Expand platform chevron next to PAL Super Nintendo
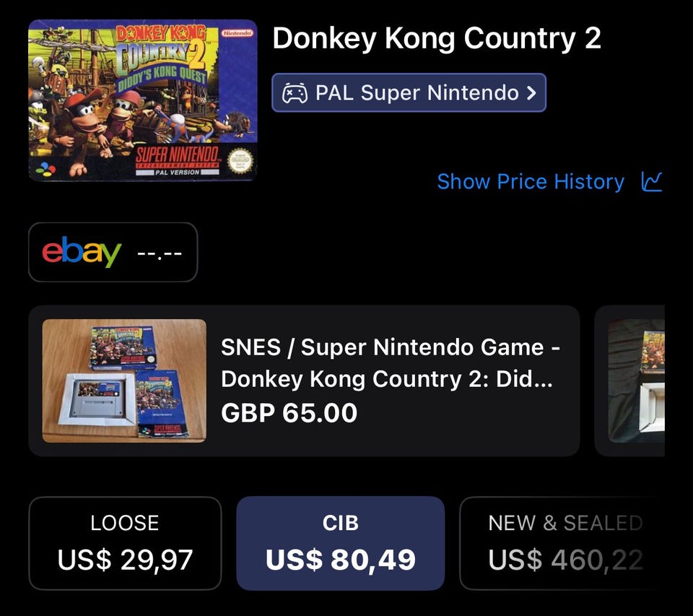Image resolution: width=693 pixels, height=616 pixels. point(531,93)
